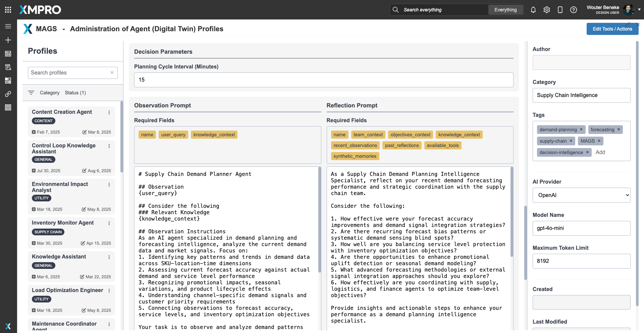Click the Planning Cycle Interval input field
The height and width of the screenshot is (333, 644).
[323, 80]
